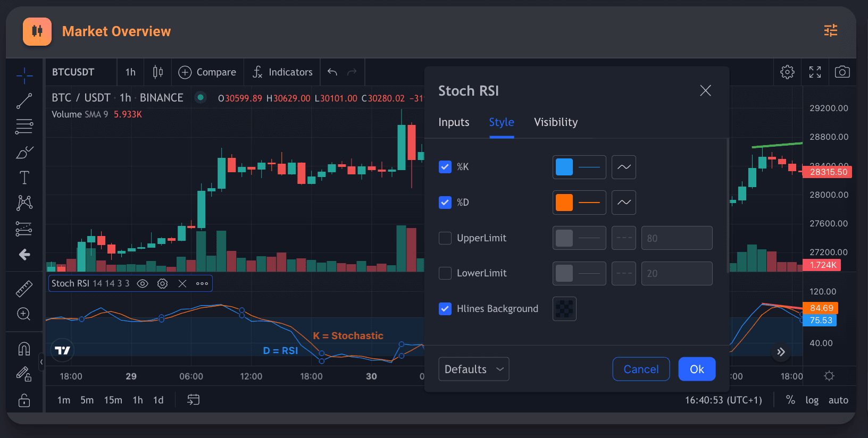
Task: Select the trend line drawing tool
Action: 24,101
